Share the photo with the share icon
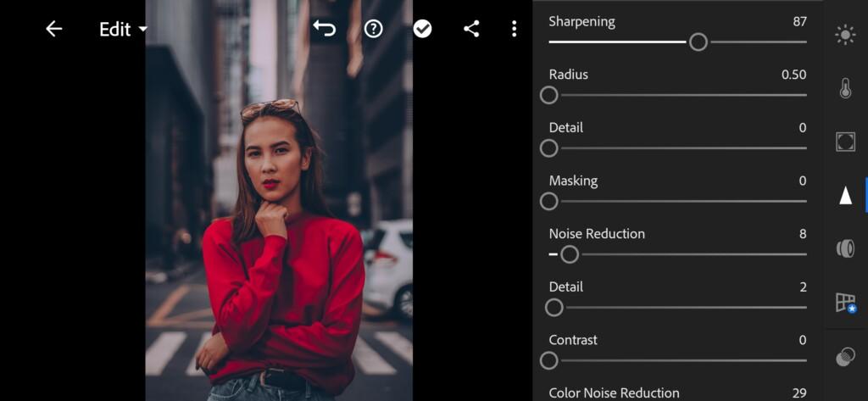The height and width of the screenshot is (401, 868). click(x=471, y=29)
